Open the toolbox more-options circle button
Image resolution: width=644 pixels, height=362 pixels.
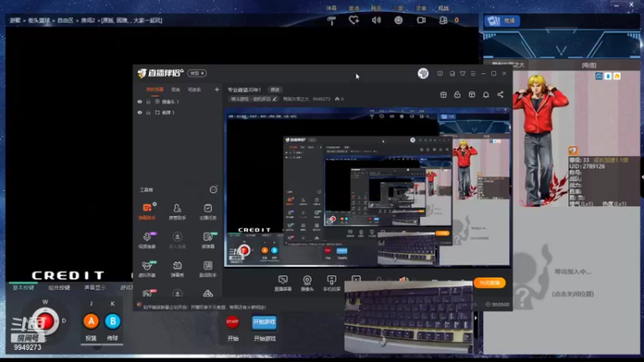(x=213, y=190)
